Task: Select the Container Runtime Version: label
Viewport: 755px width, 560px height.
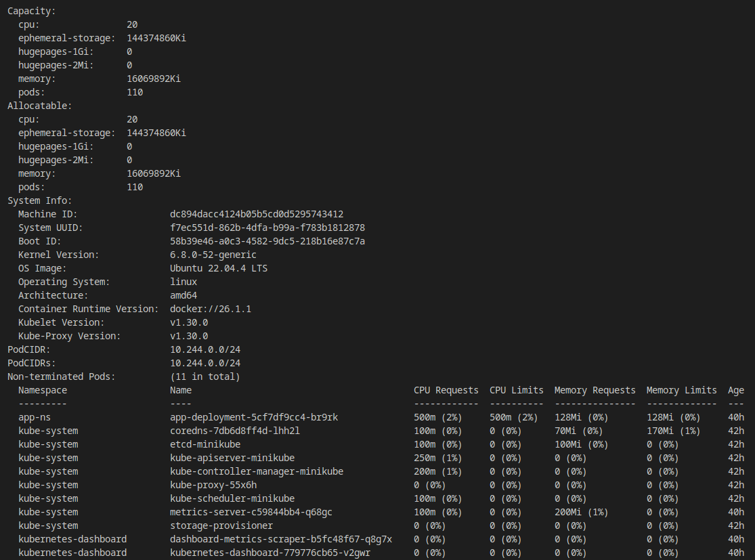Action: point(89,309)
